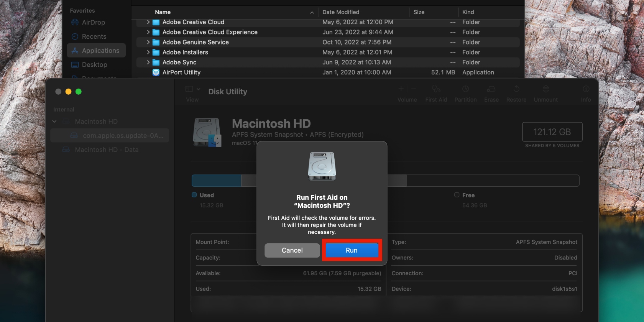
Task: Click the Adobe Sync folder icon
Action: click(156, 62)
